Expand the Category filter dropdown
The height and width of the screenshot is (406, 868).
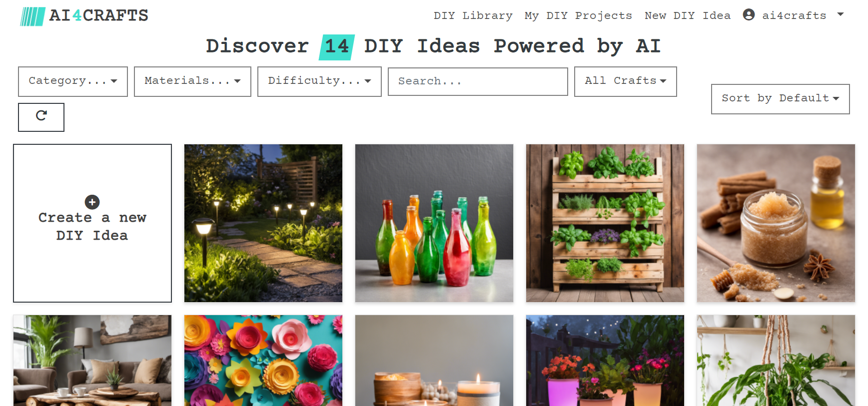73,81
